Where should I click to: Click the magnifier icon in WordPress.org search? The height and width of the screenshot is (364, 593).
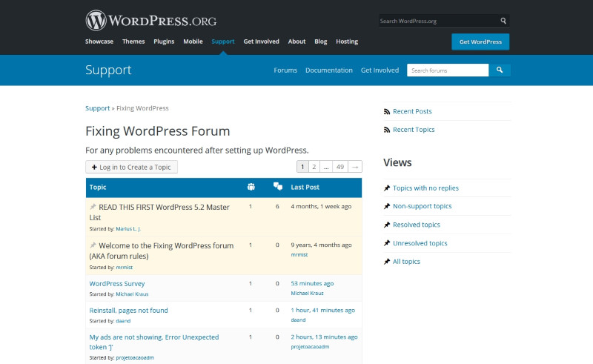click(x=503, y=21)
